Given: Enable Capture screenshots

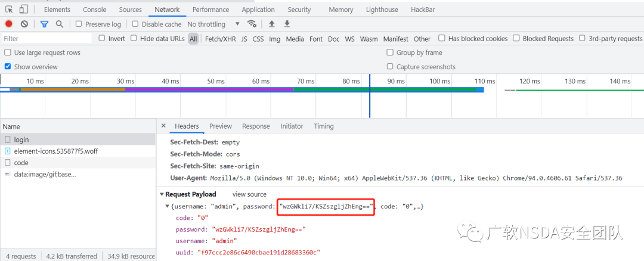Looking at the screenshot, I should [390, 67].
